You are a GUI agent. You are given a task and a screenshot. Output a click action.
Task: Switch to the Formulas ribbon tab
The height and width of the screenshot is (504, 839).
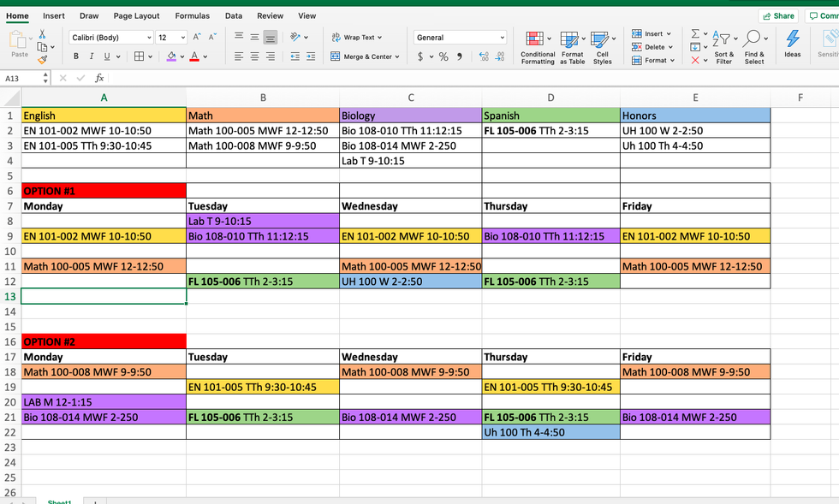(x=192, y=15)
